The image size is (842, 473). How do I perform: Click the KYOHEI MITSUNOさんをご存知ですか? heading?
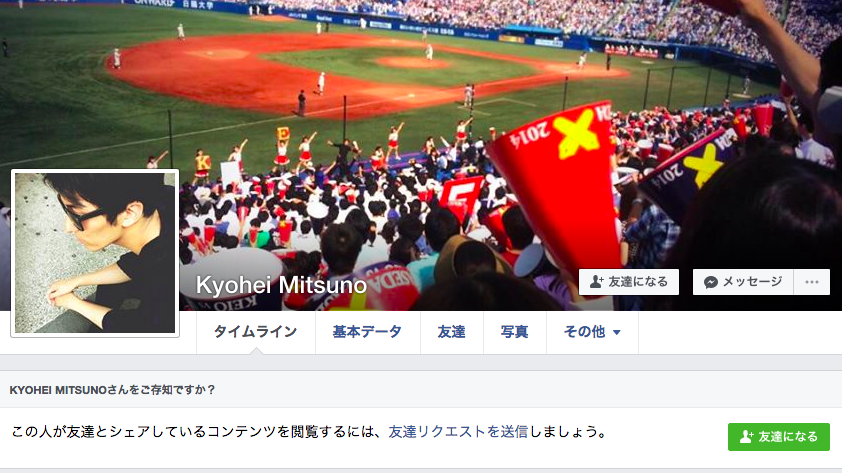pyautogui.click(x=112, y=390)
